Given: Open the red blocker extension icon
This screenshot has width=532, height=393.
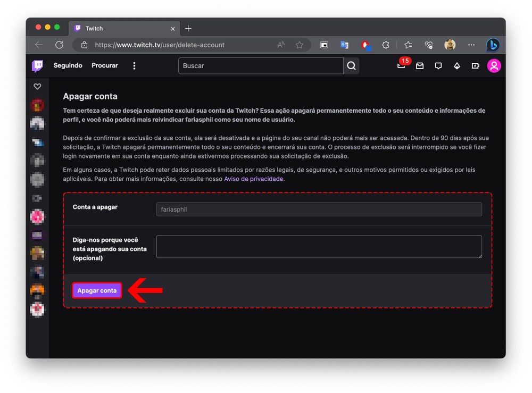Looking at the screenshot, I should click(366, 45).
